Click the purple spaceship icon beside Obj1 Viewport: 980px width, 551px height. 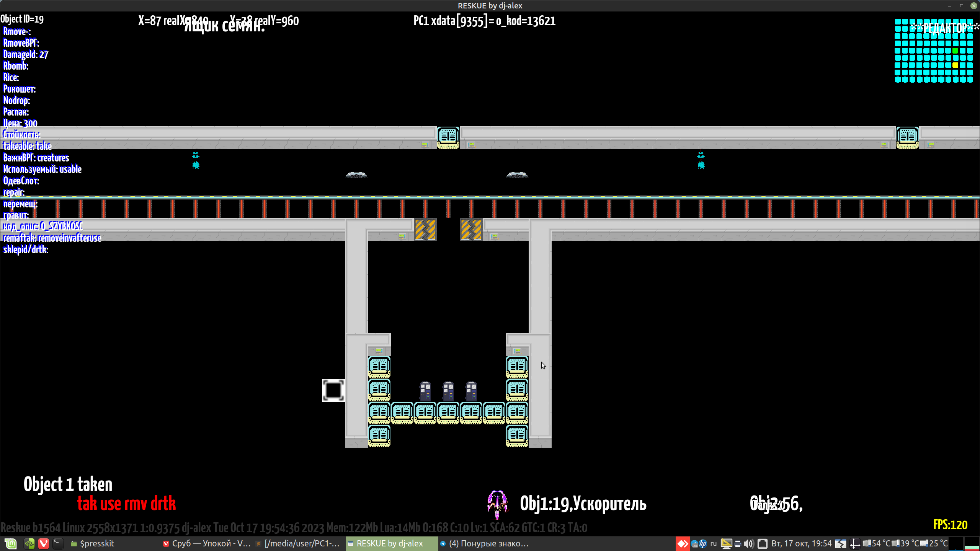click(497, 504)
